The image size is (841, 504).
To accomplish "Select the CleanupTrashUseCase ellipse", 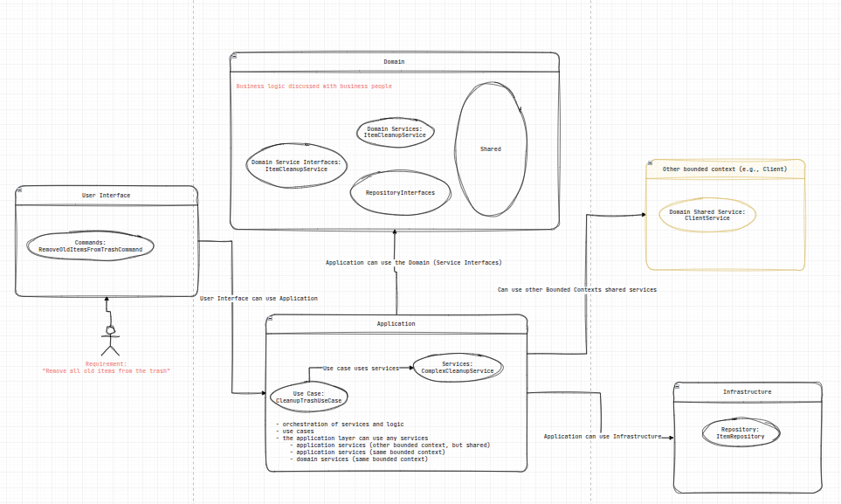I will click(308, 397).
